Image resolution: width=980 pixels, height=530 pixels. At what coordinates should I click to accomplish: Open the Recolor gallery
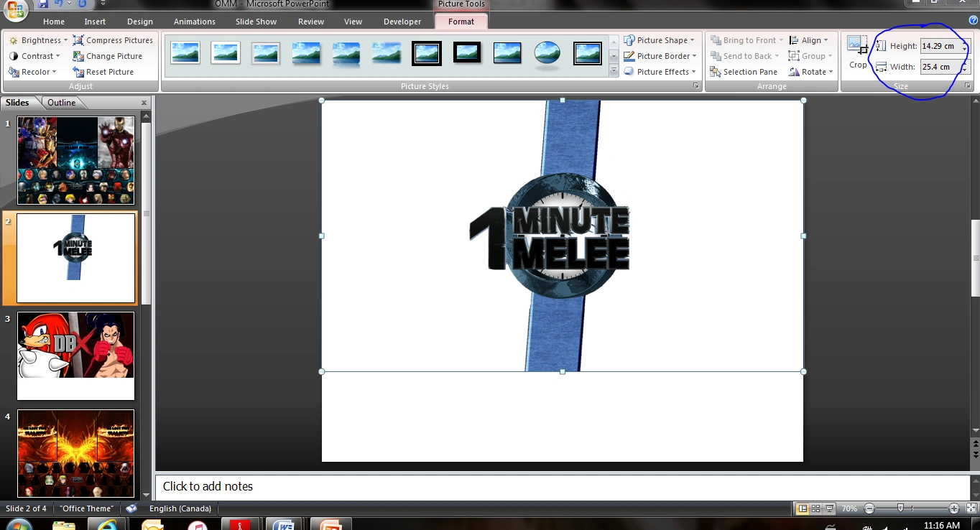tap(32, 72)
